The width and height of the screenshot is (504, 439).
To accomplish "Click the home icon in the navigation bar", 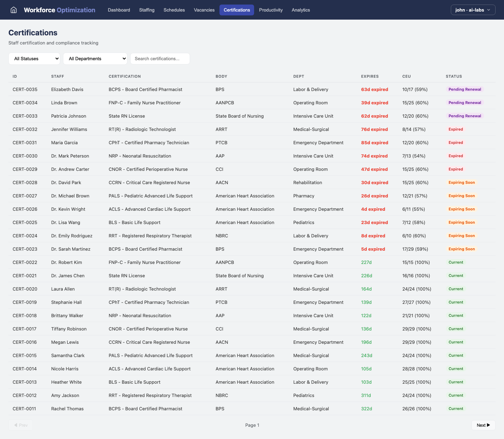I will coord(13,10).
